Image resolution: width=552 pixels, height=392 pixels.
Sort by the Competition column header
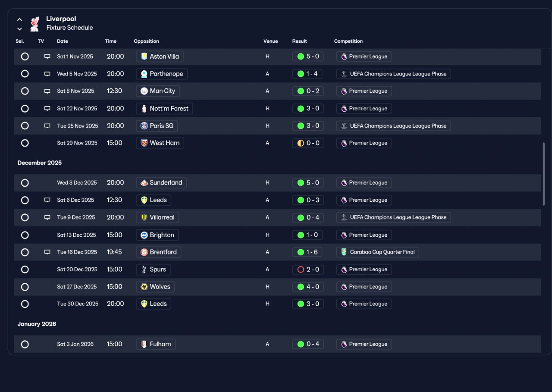pos(348,41)
